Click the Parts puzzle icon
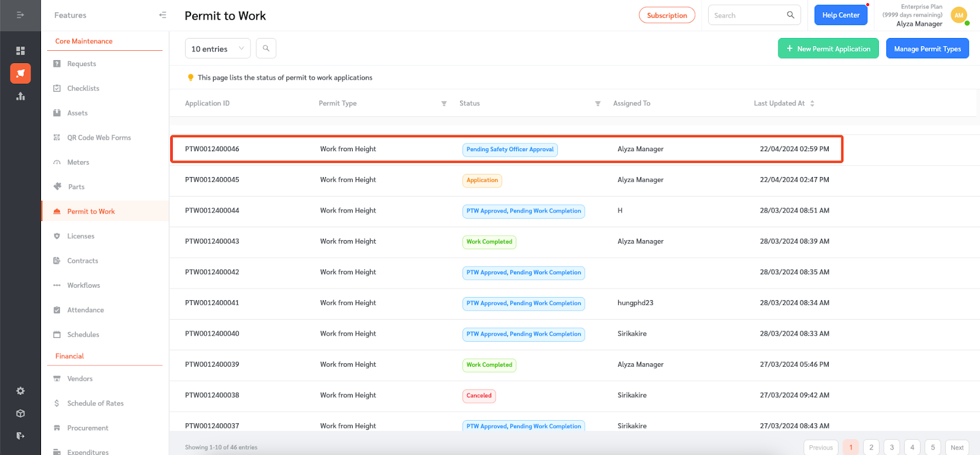 [58, 186]
